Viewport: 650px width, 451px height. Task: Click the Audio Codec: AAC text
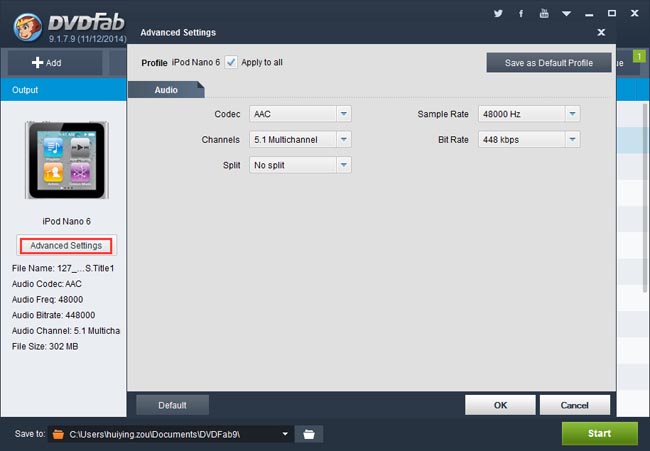(x=47, y=284)
